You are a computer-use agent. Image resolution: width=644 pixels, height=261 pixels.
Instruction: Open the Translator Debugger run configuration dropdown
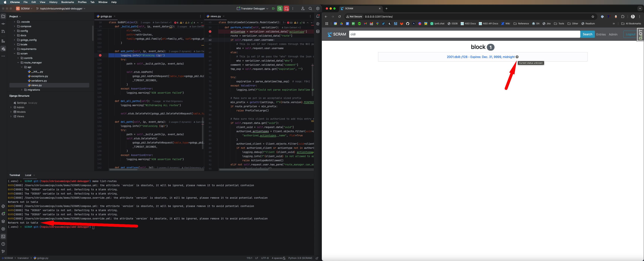point(253,8)
